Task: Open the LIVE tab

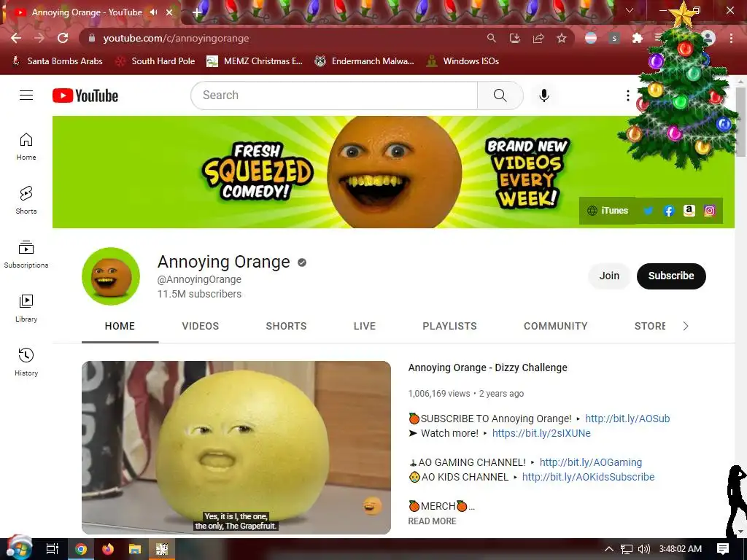Action: (365, 326)
